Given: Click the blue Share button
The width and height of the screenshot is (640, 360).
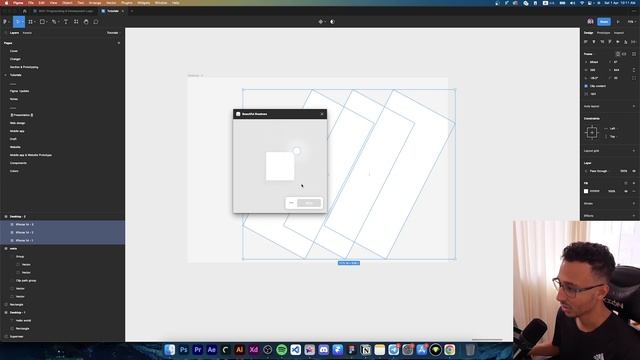Looking at the screenshot, I should tap(604, 22).
